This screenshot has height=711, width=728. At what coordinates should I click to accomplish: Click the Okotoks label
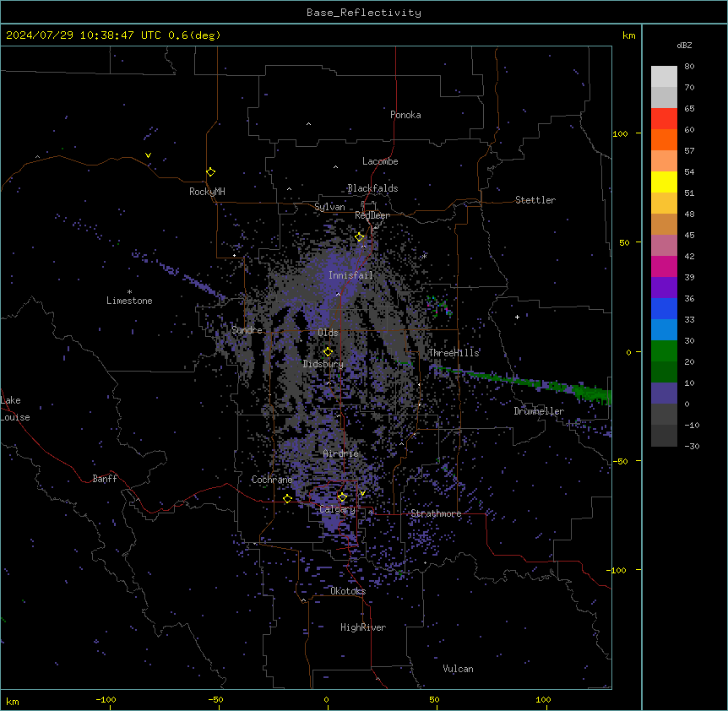click(348, 591)
